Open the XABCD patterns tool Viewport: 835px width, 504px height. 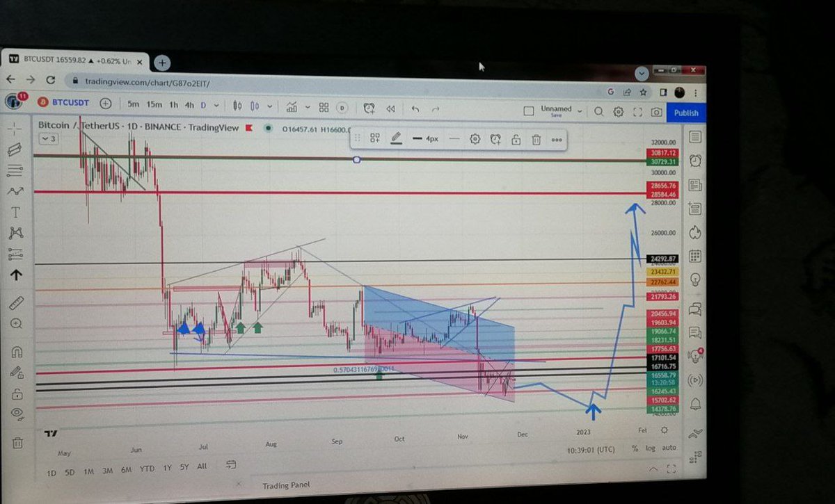click(15, 233)
